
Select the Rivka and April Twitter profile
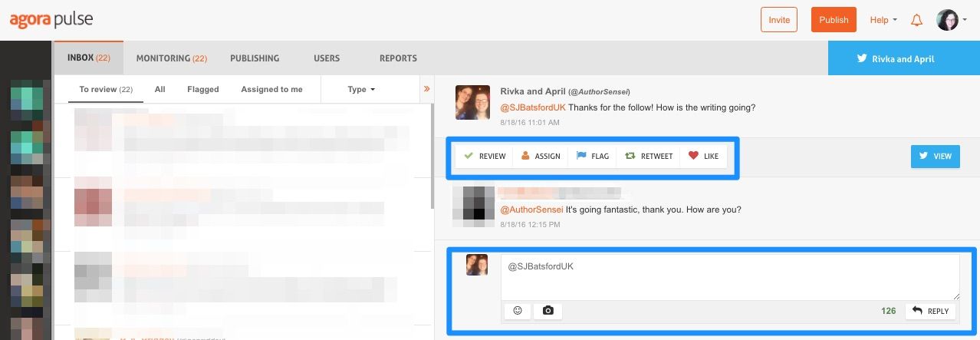904,58
